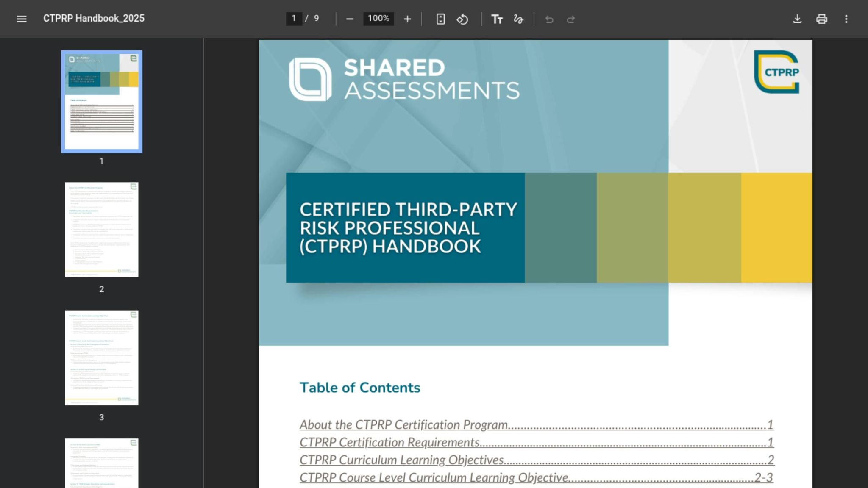Click the redo arrow icon

pos(571,19)
